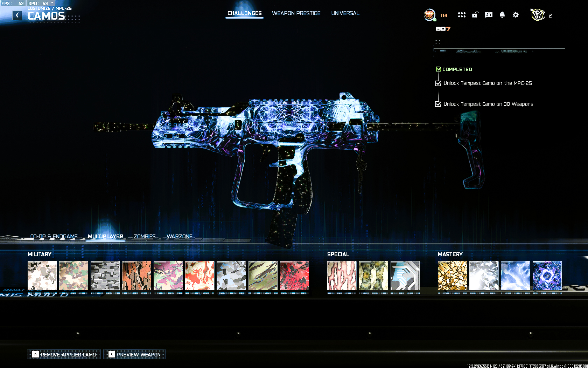Open the six-dot grid menu

[462, 15]
